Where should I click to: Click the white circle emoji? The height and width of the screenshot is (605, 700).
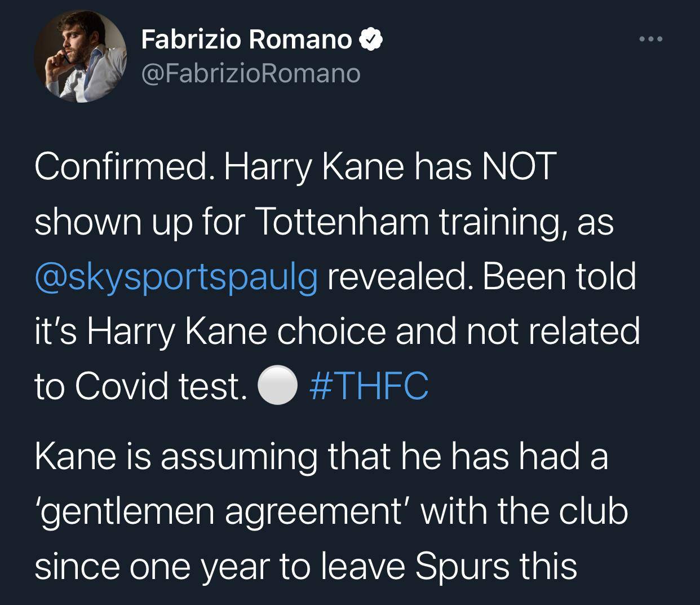277,386
